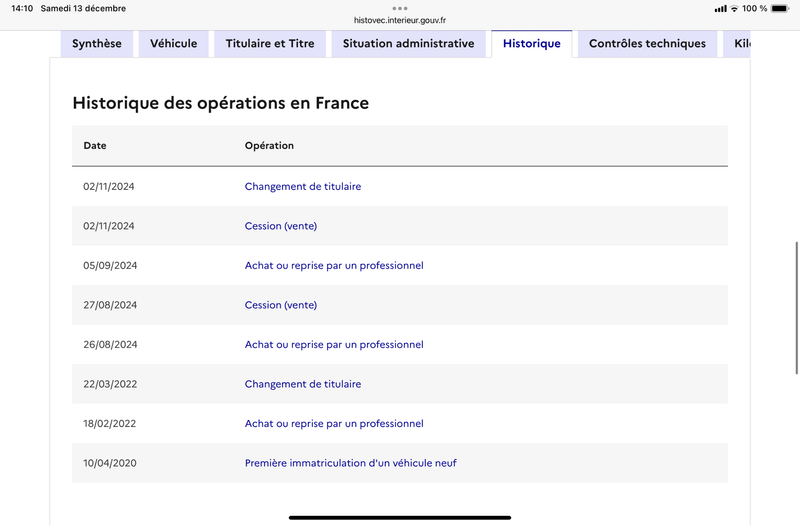The width and height of the screenshot is (800, 525).
Task: Click Cession (vente) from 02/11/2024
Action: pyautogui.click(x=281, y=226)
